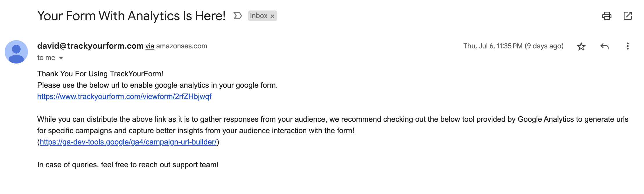Open the three-dot More options menu
The image size is (644, 194).
click(628, 46)
